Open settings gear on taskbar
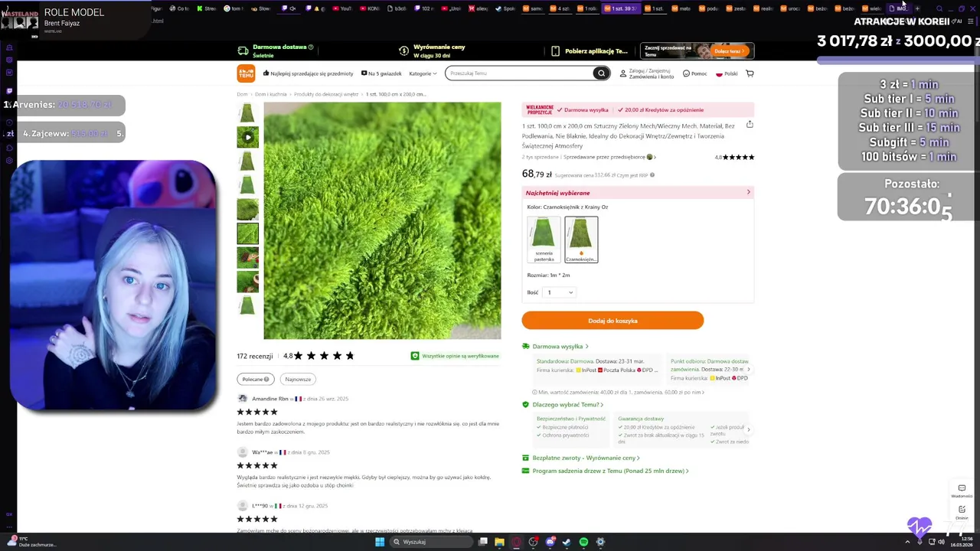Screen dimensions: 980x551 tap(600, 542)
